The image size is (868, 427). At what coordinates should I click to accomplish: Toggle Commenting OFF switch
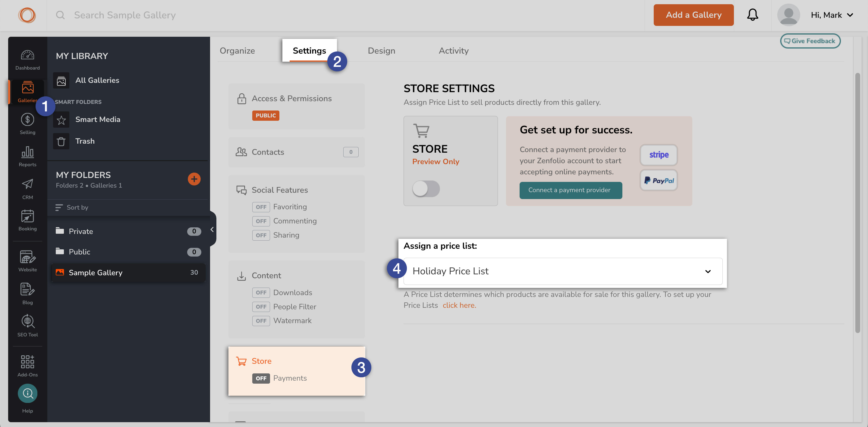click(261, 221)
